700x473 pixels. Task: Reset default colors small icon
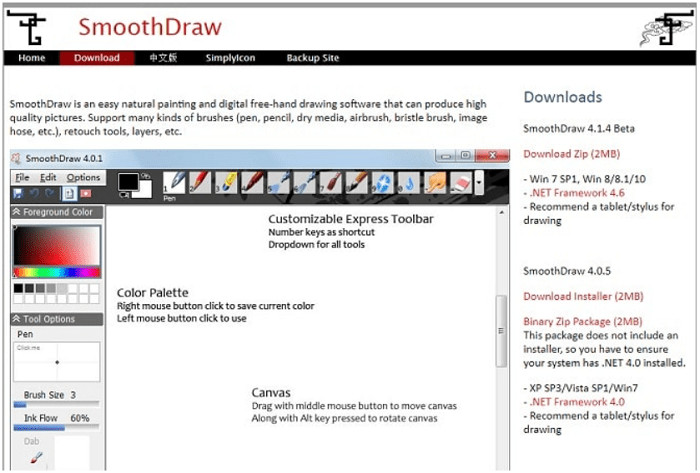(124, 195)
